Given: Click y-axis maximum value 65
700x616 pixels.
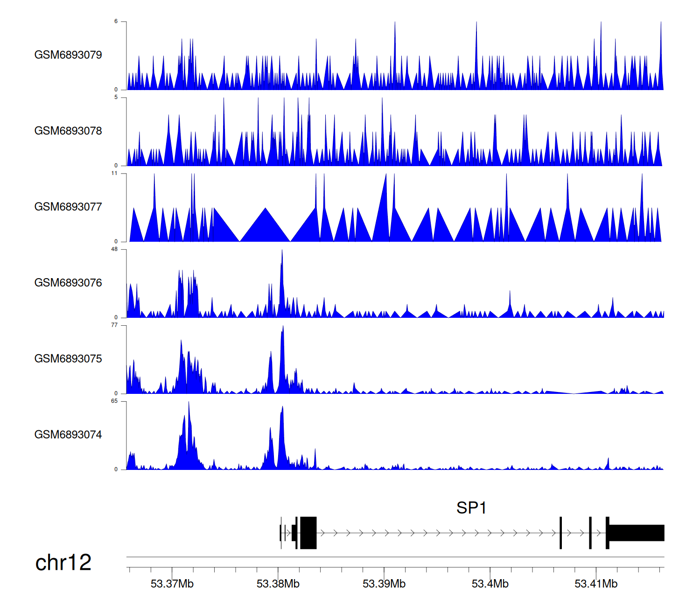Looking at the screenshot, I should 114,401.
